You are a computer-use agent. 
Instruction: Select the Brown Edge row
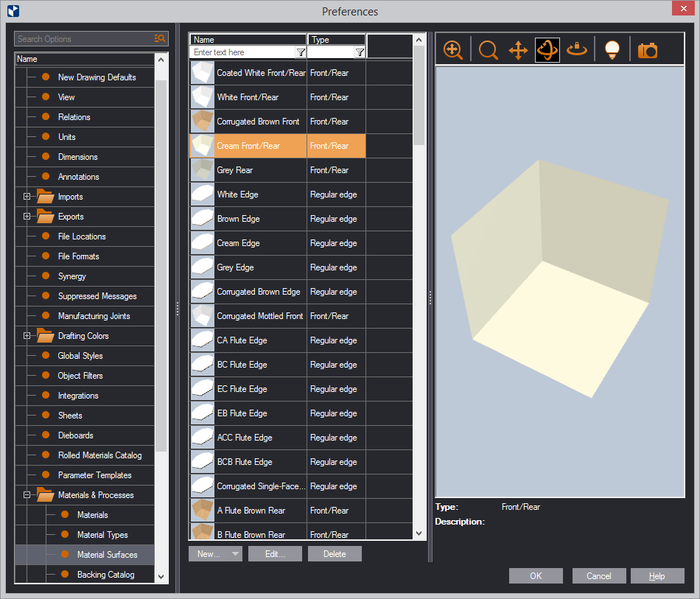point(278,219)
